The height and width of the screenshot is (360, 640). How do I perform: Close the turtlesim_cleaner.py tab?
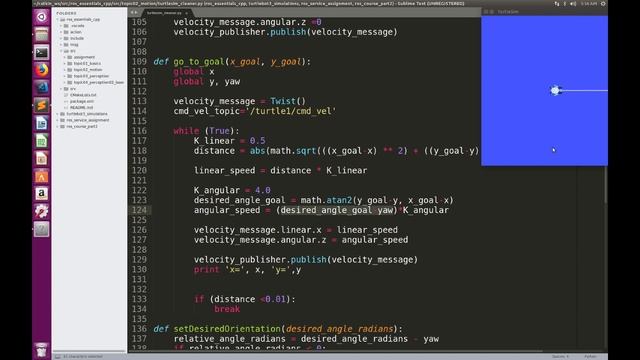(x=187, y=13)
